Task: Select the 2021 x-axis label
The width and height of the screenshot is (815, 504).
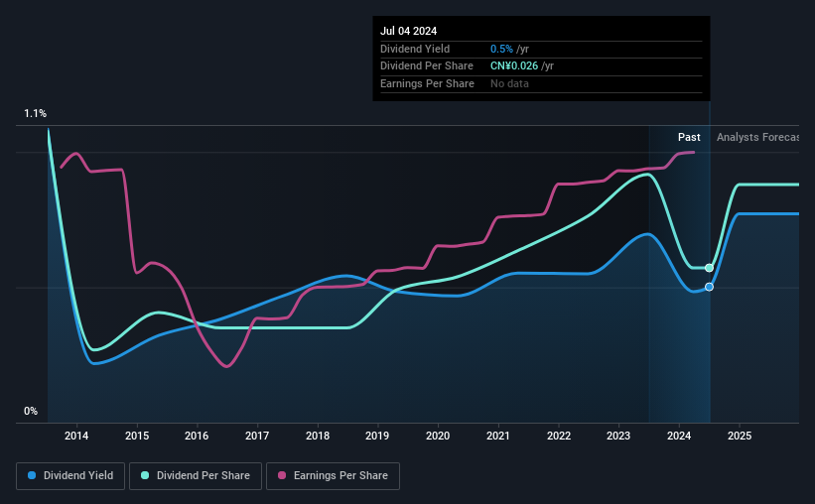Action: pos(498,436)
